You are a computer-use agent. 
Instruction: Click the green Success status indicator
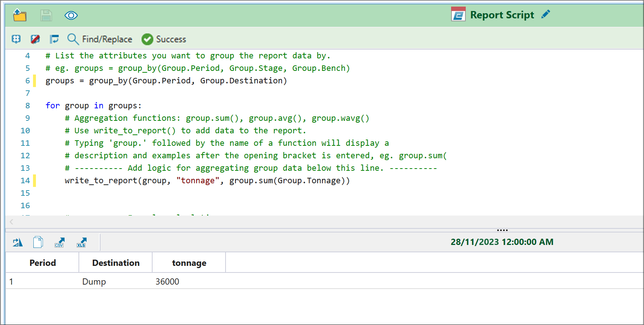[x=164, y=39]
